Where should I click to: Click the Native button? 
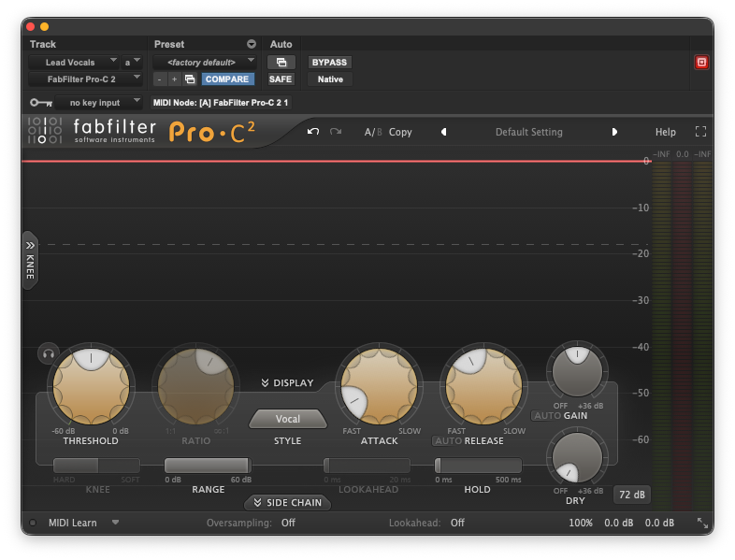click(x=330, y=79)
